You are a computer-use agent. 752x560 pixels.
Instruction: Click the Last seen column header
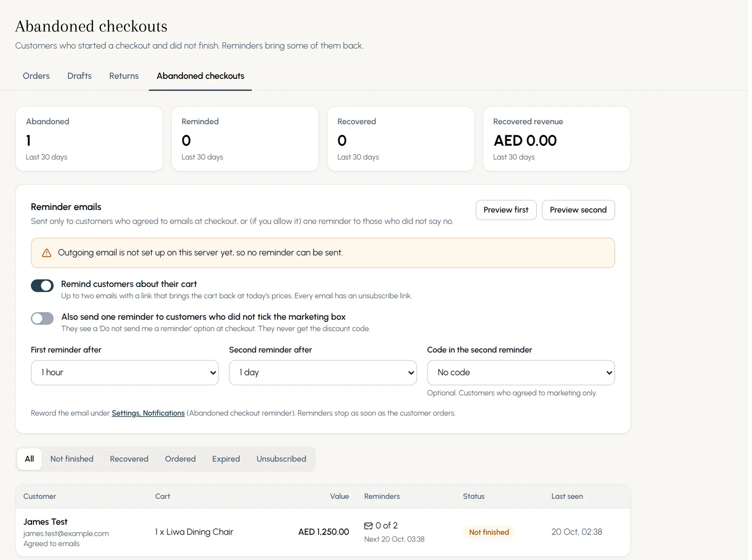coord(567,497)
